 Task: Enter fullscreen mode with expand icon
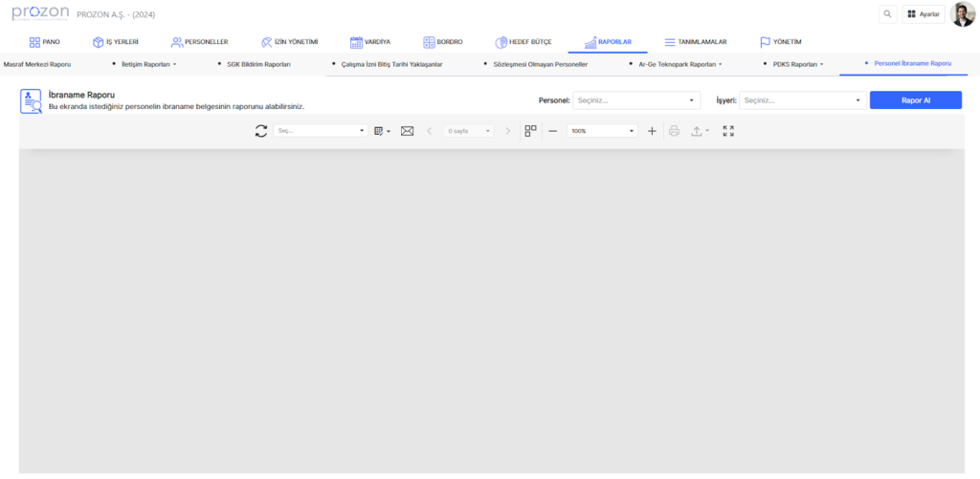728,131
